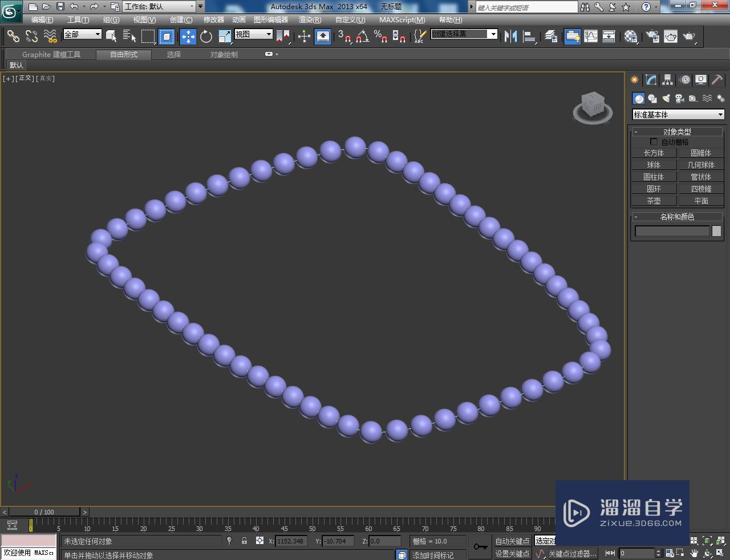This screenshot has height=560, width=730.
Task: Click Edit Named Selection Sets icon
Action: pos(419,36)
